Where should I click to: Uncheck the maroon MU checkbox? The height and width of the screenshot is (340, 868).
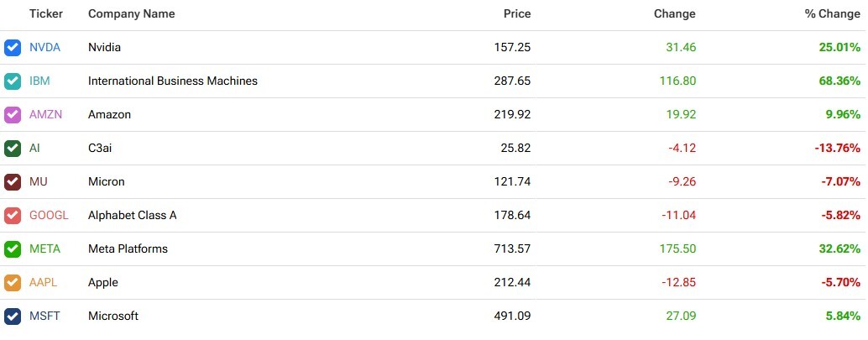tap(13, 182)
